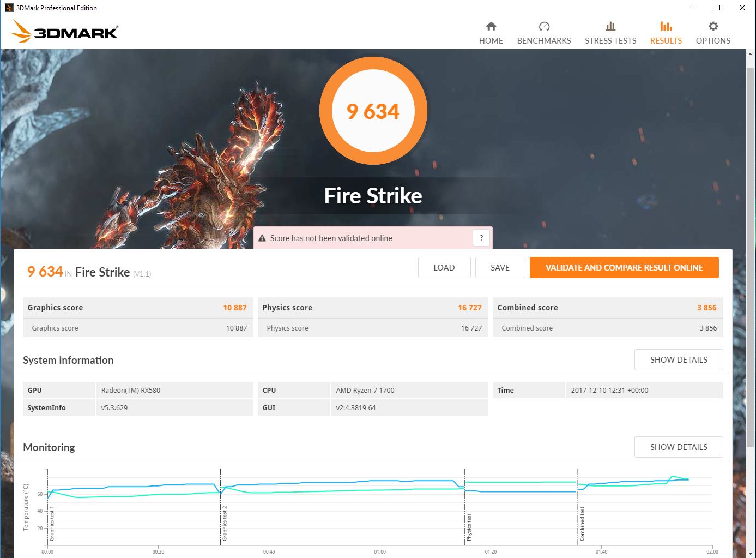Click the 60 temperature axis tick

(x=40, y=494)
